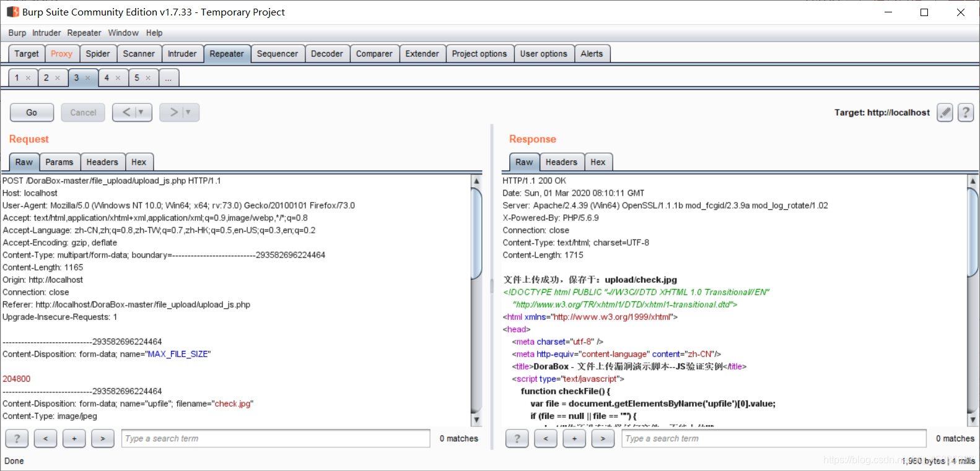Screen dimensions: 980x471
Task: Show response Headers view
Action: point(561,162)
